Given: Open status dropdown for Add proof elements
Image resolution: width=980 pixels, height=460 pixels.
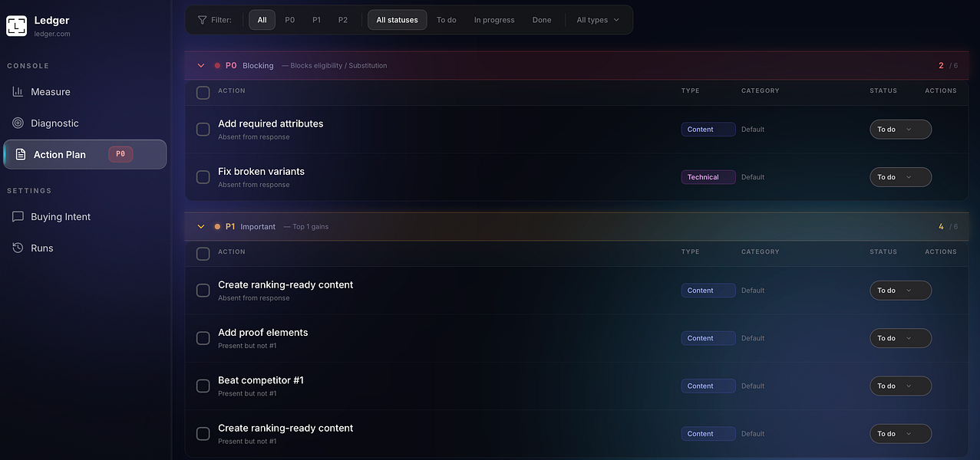Looking at the screenshot, I should [900, 338].
